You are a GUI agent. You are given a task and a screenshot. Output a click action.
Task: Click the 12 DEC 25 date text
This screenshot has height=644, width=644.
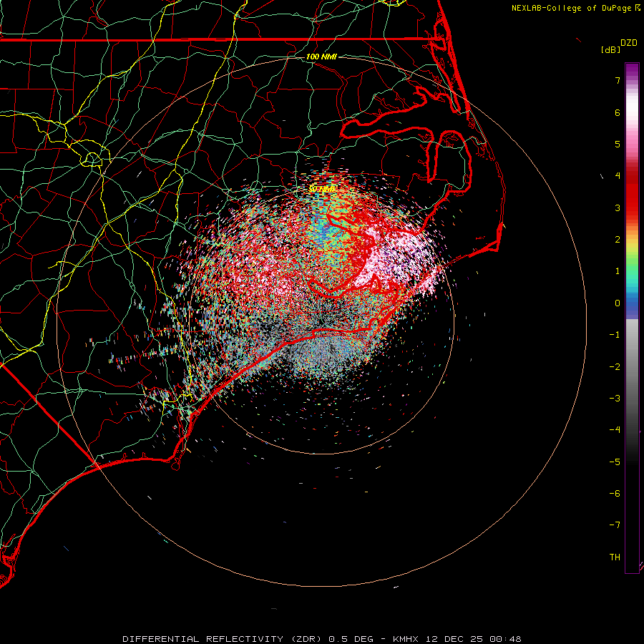[454, 639]
